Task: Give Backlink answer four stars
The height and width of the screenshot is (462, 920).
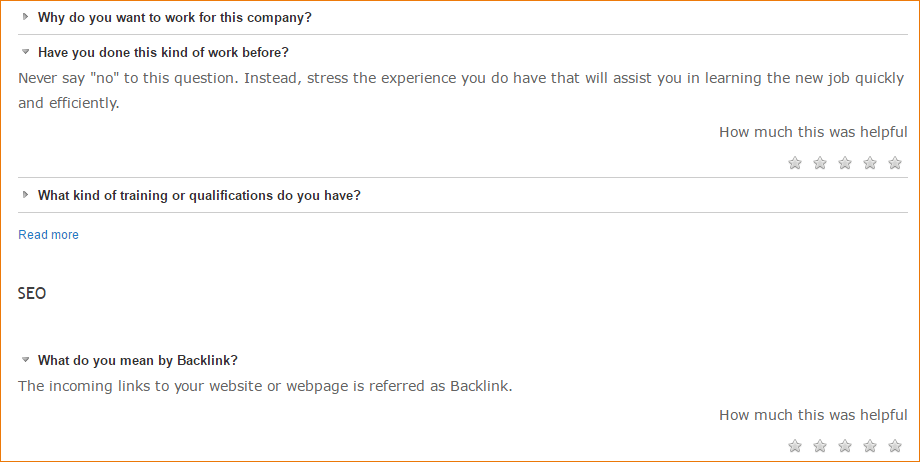Action: pyautogui.click(x=870, y=446)
